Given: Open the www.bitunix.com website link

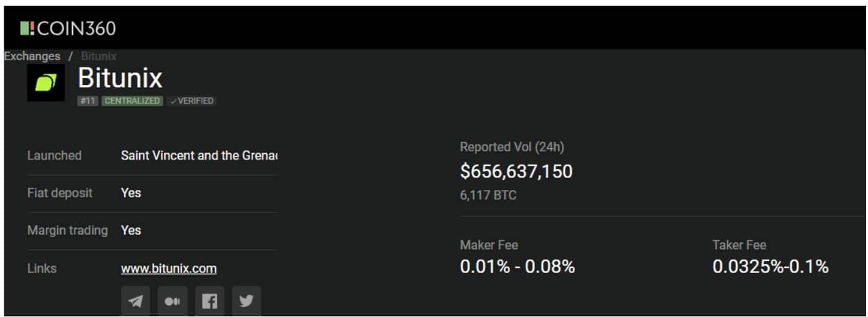Looking at the screenshot, I should click(x=169, y=269).
